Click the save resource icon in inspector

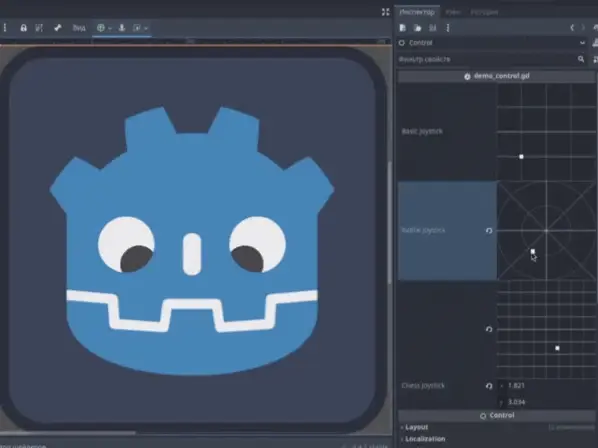[x=432, y=28]
